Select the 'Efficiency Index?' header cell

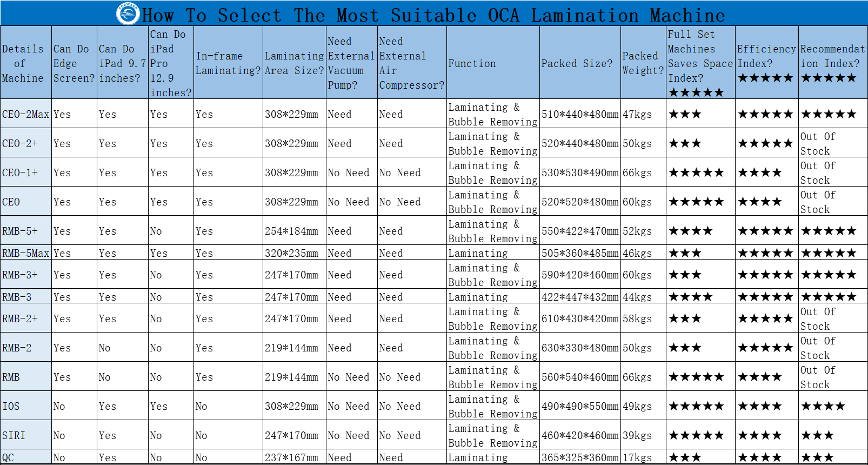[767, 63]
